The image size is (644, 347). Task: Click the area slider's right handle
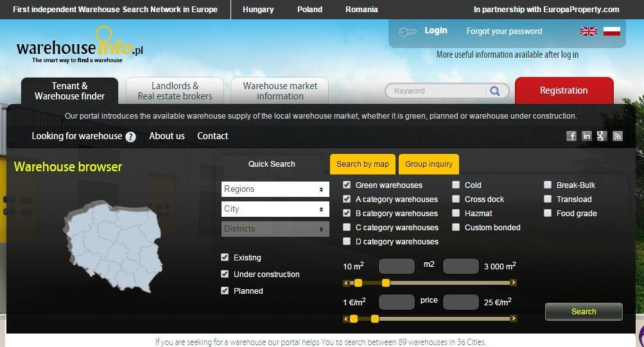click(x=386, y=283)
